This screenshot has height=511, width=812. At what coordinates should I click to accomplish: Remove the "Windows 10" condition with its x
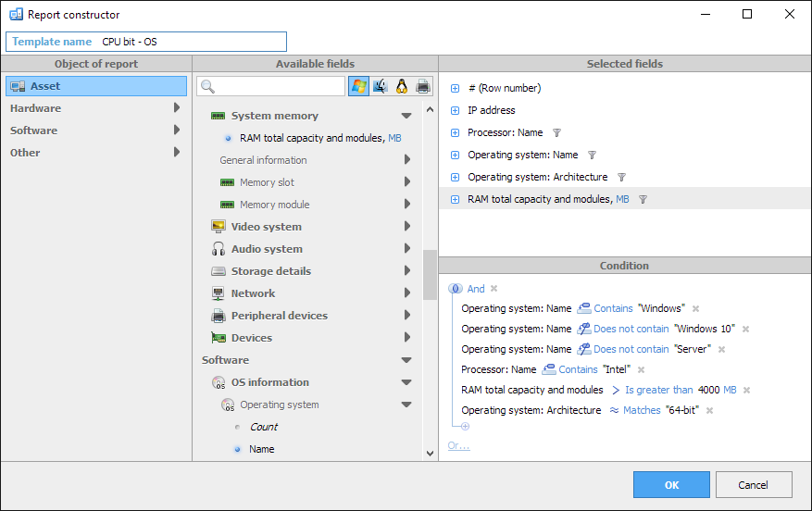pyautogui.click(x=745, y=330)
